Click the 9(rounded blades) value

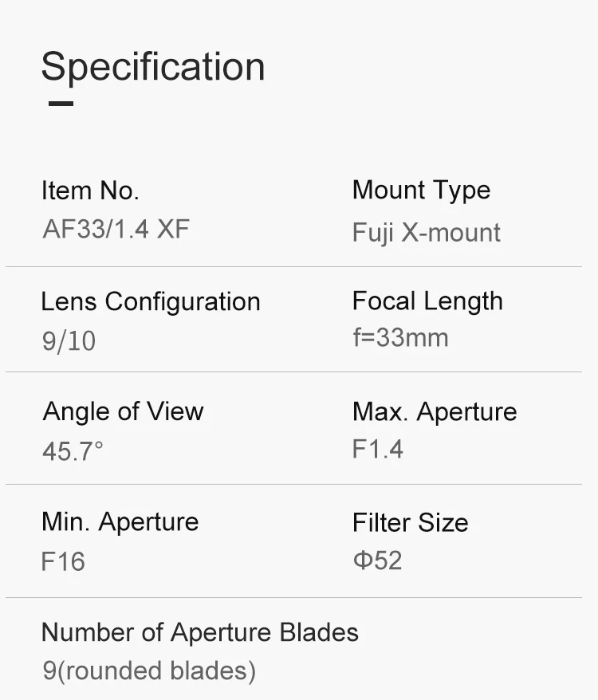pos(149,671)
